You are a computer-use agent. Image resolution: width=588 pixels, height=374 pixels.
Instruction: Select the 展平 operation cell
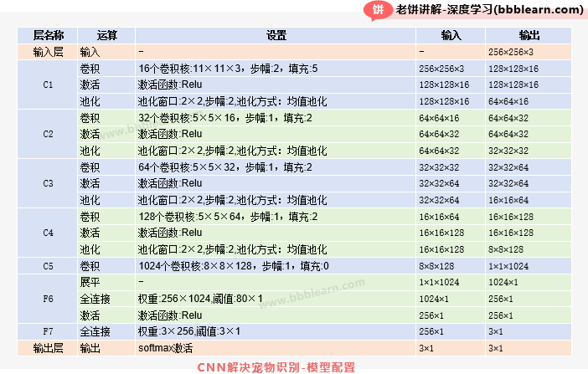(106, 282)
